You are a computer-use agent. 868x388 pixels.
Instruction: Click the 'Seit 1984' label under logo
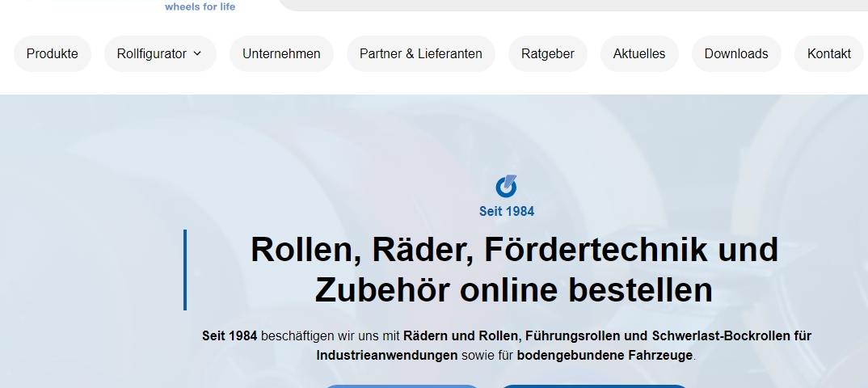point(506,212)
